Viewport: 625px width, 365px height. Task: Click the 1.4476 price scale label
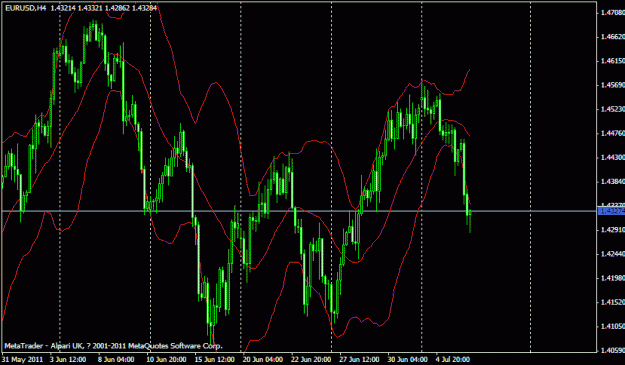(x=612, y=133)
